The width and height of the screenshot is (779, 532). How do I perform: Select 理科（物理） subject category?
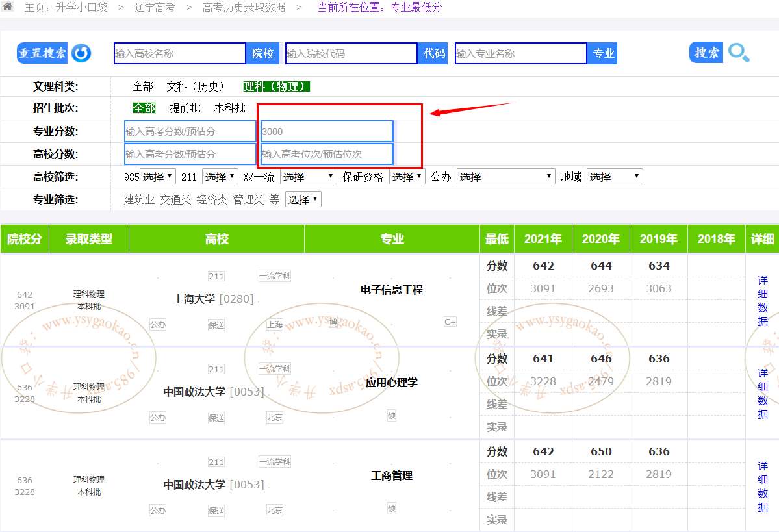pyautogui.click(x=277, y=86)
